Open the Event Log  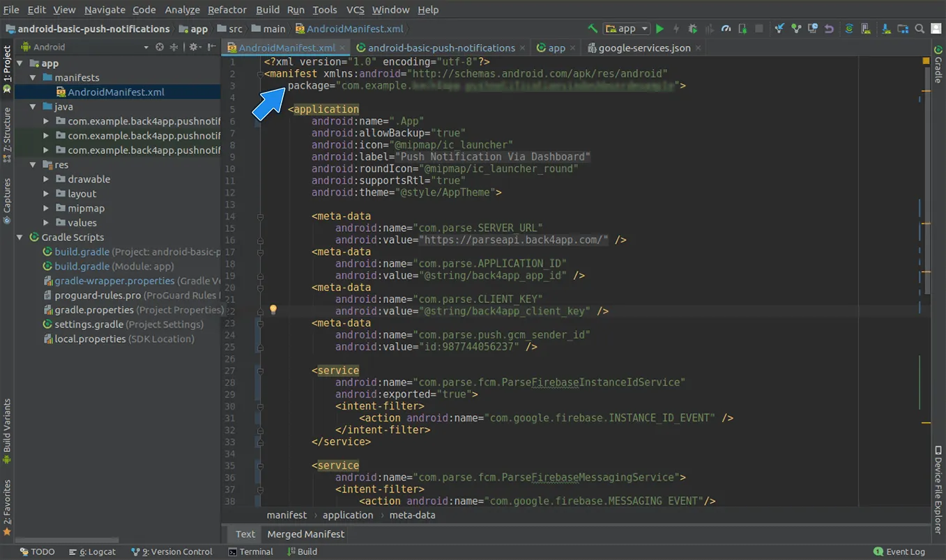pos(899,552)
